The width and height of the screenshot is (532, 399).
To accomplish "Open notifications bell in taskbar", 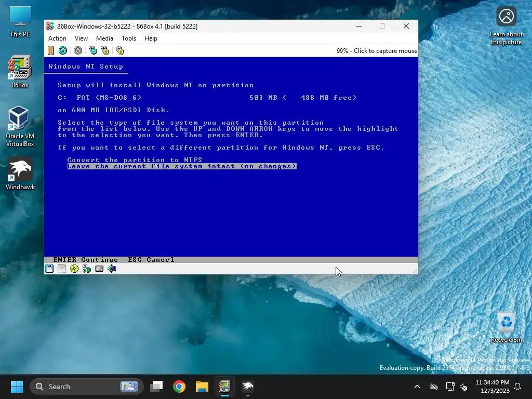I will click(518, 387).
